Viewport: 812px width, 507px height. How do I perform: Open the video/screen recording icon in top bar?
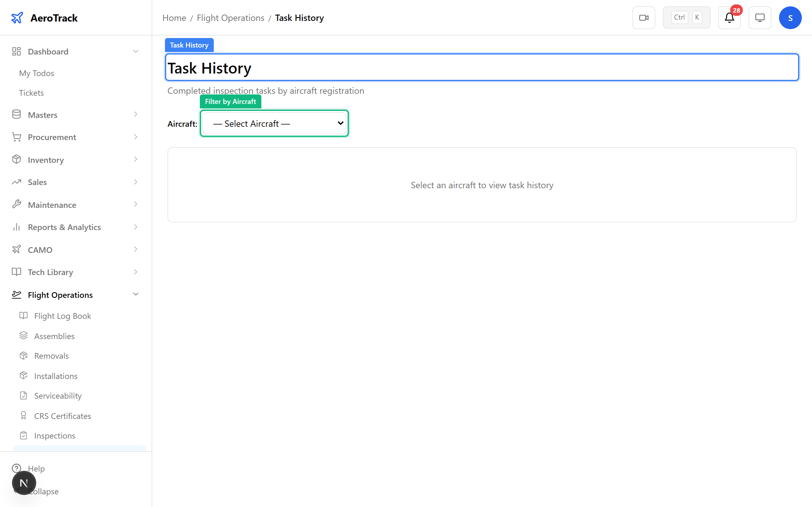coord(644,17)
